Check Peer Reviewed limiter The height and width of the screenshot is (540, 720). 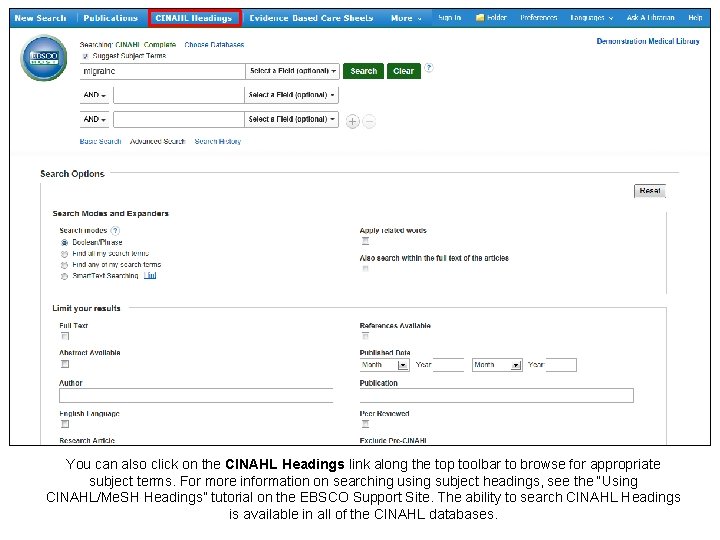(366, 424)
